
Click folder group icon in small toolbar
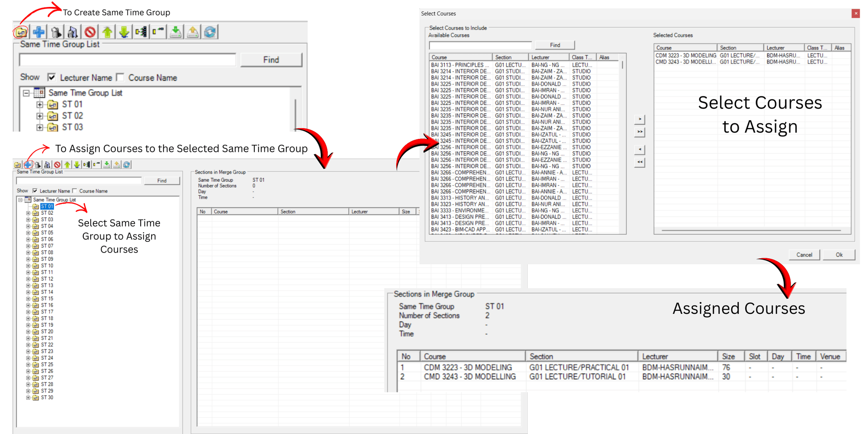coord(17,164)
